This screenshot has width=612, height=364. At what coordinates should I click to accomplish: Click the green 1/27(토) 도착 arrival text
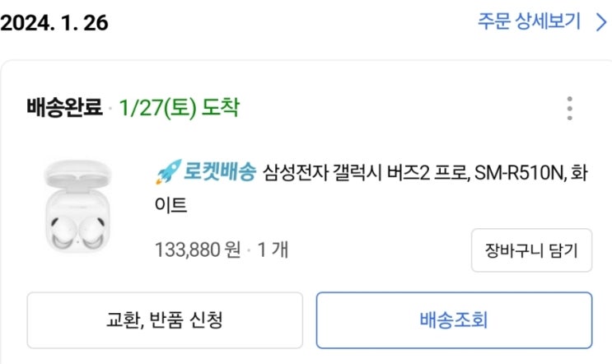coord(179,107)
